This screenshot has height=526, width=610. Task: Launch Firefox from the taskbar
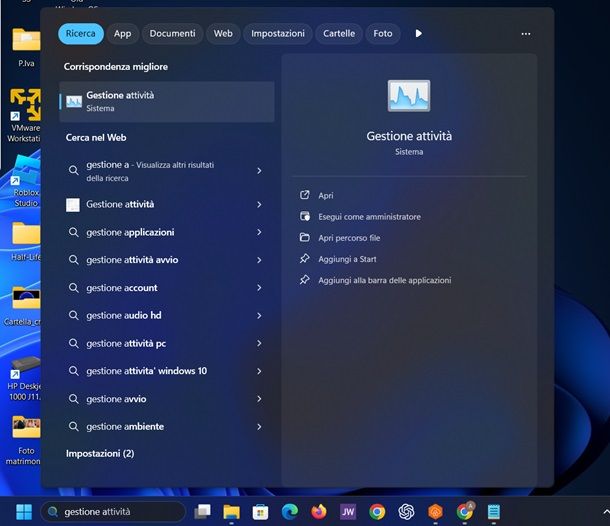[319, 512]
